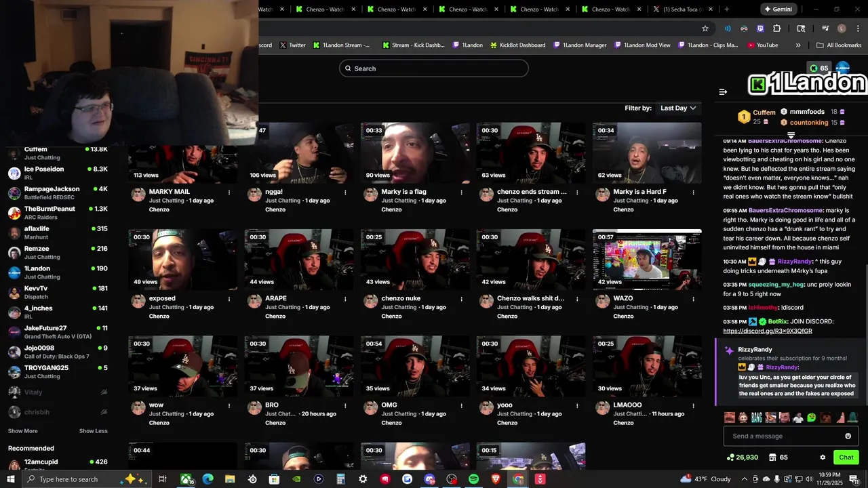Open options menu for chenzo nuke clip
This screenshot has height=488, width=868.
[x=461, y=299]
